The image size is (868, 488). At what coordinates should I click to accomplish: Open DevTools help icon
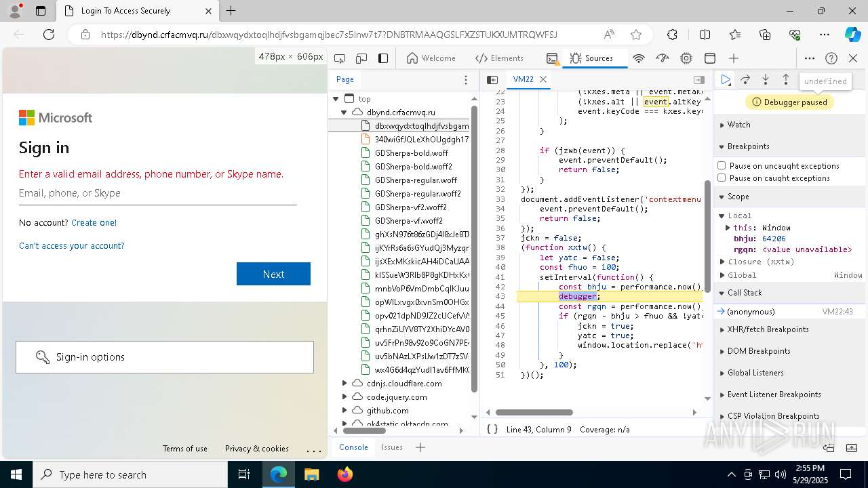click(x=831, y=58)
